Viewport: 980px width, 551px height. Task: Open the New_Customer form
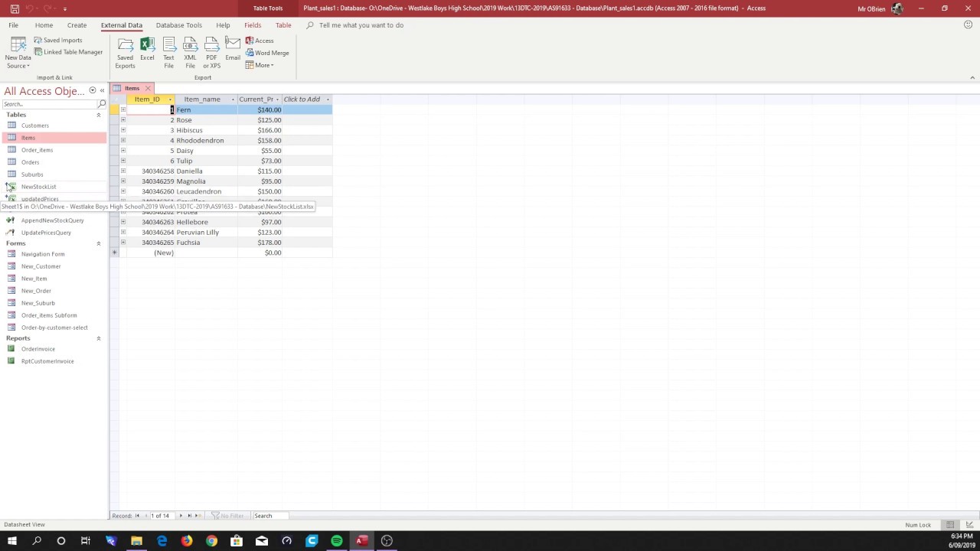click(x=41, y=266)
